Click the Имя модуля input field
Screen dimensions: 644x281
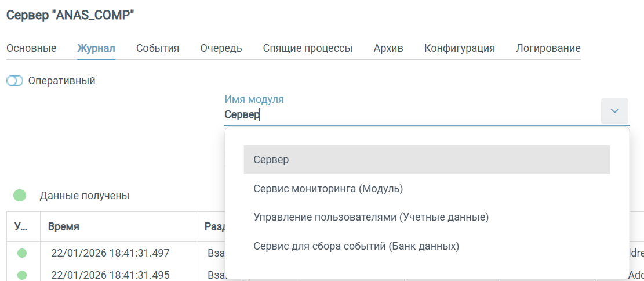(406, 115)
